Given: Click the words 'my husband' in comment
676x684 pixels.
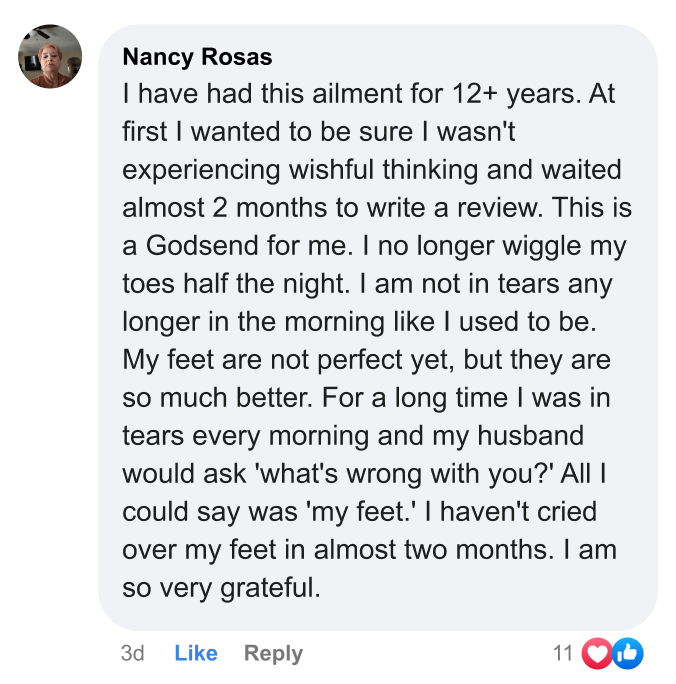Looking at the screenshot, I should [x=521, y=435].
